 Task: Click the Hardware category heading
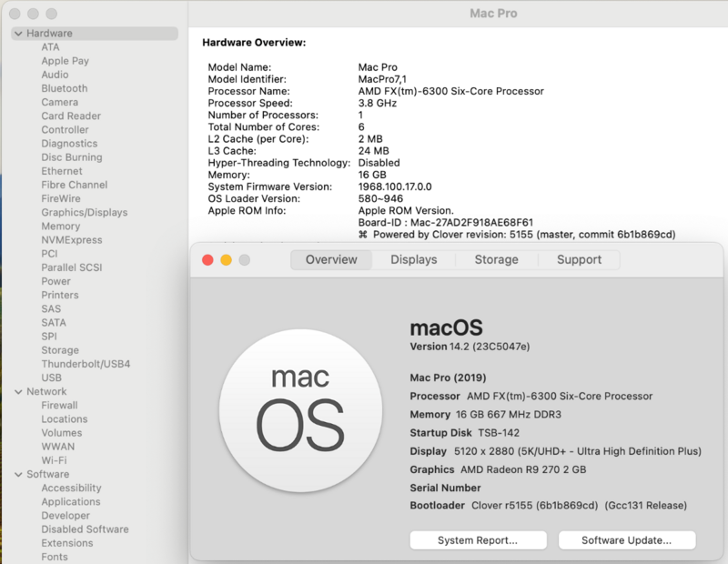(49, 34)
